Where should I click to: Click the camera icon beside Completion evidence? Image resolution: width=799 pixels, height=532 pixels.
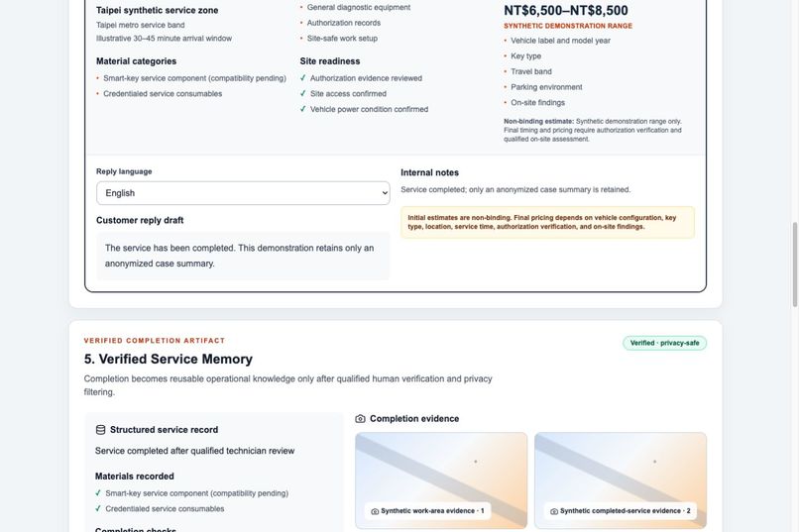[360, 419]
